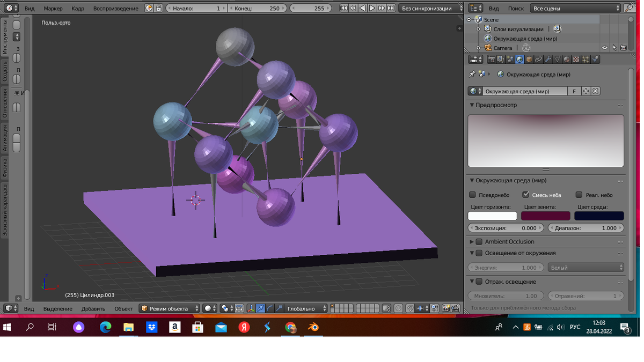Jump to the last frame of playback
Image resolution: width=644 pixels, height=362 pixels.
point(391,8)
